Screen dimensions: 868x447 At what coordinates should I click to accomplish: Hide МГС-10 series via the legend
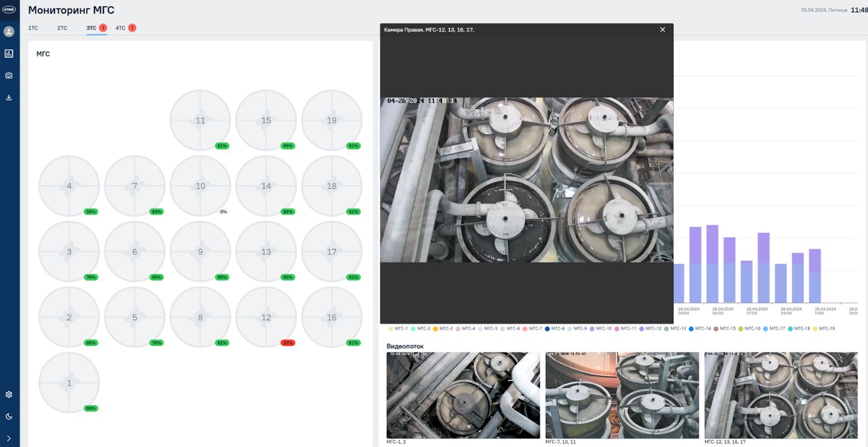pyautogui.click(x=601, y=329)
